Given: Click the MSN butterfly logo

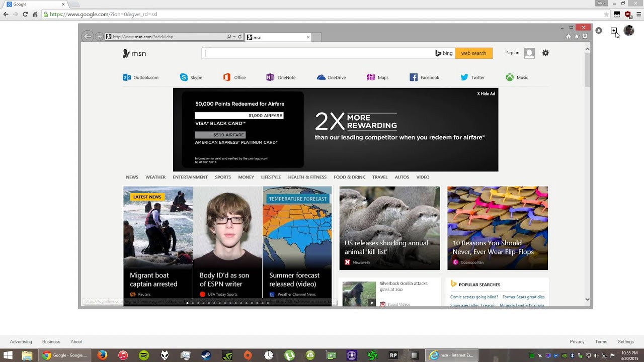Looking at the screenshot, I should pyautogui.click(x=134, y=53).
